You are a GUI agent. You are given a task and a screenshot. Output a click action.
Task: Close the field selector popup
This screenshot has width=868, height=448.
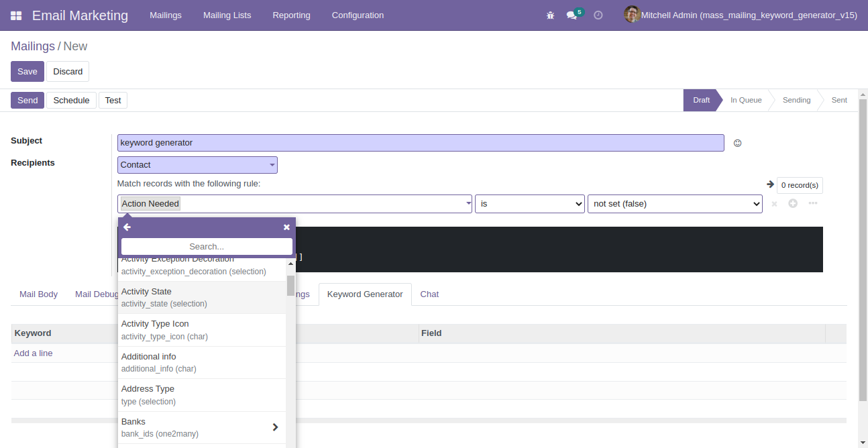(286, 227)
